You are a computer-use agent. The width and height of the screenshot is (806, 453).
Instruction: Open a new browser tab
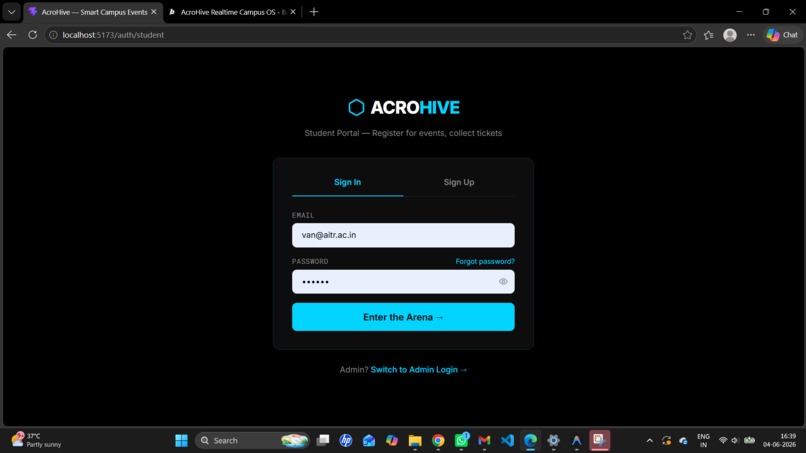(x=314, y=12)
